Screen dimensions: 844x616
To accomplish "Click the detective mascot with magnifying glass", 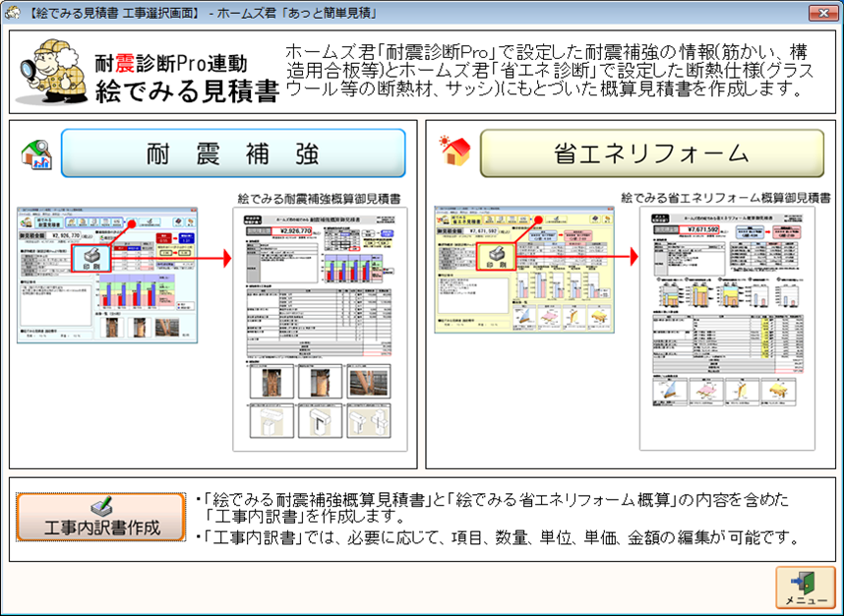I will click(52, 71).
